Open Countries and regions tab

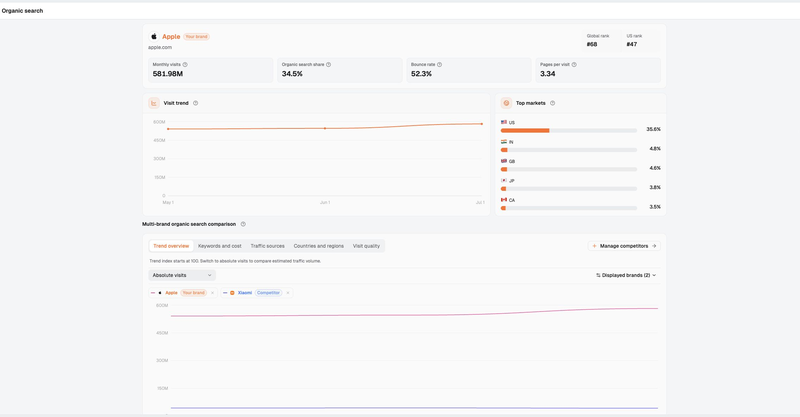(318, 246)
